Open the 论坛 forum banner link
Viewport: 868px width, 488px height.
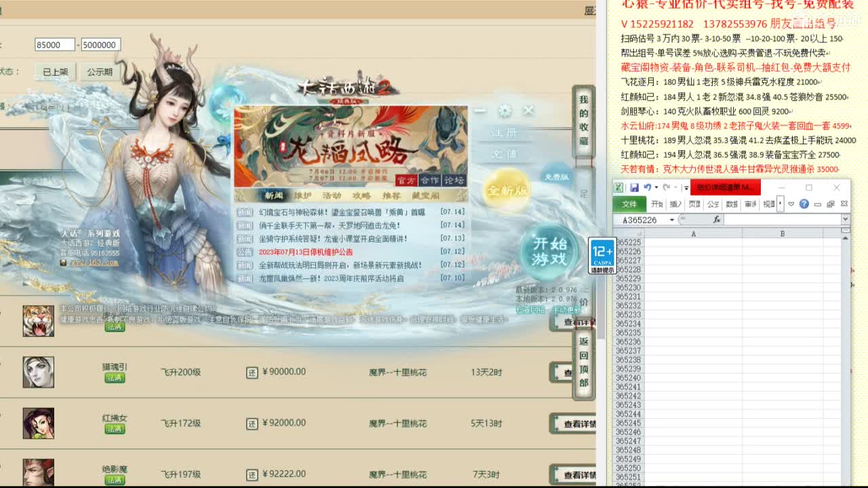[453, 180]
